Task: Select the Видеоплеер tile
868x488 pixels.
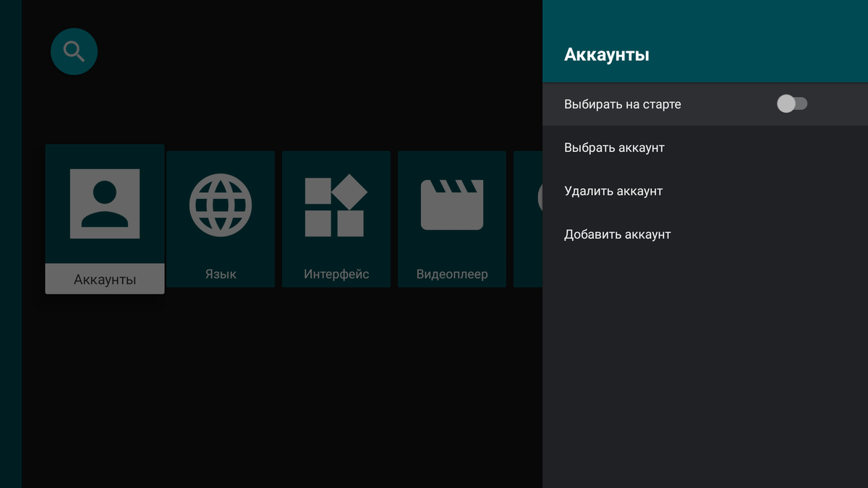Action: click(x=451, y=217)
